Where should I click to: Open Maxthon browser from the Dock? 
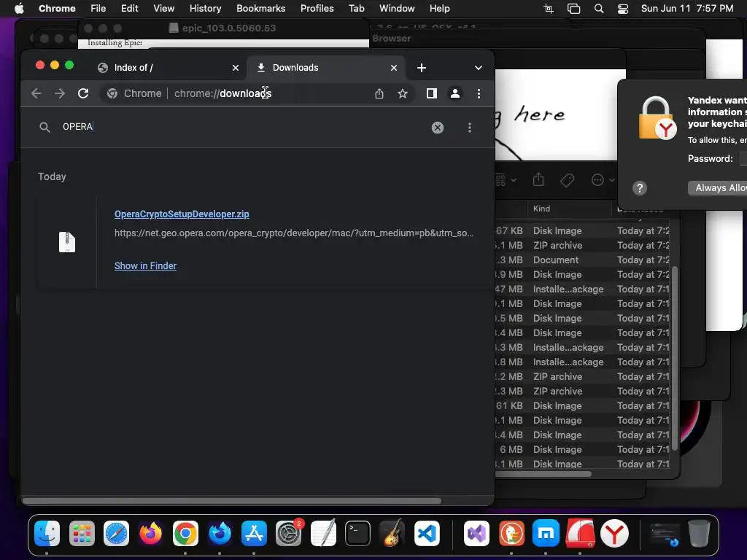click(x=546, y=533)
